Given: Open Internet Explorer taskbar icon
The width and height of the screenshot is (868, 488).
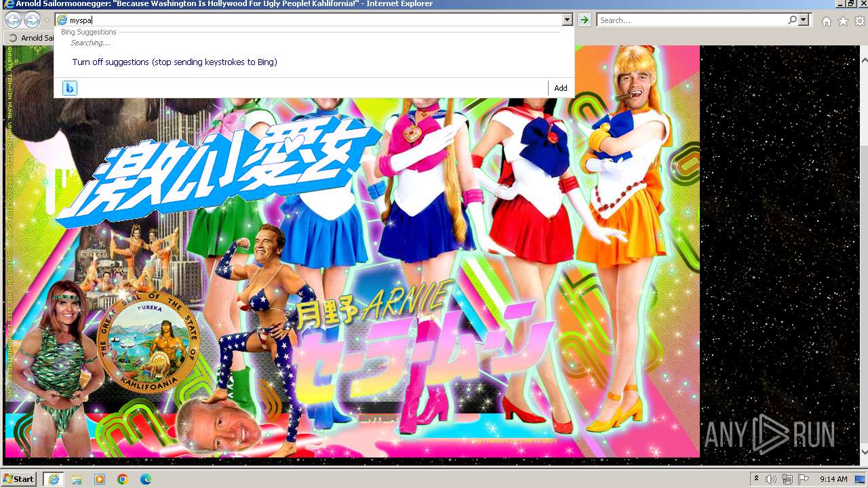Looking at the screenshot, I should 53,479.
